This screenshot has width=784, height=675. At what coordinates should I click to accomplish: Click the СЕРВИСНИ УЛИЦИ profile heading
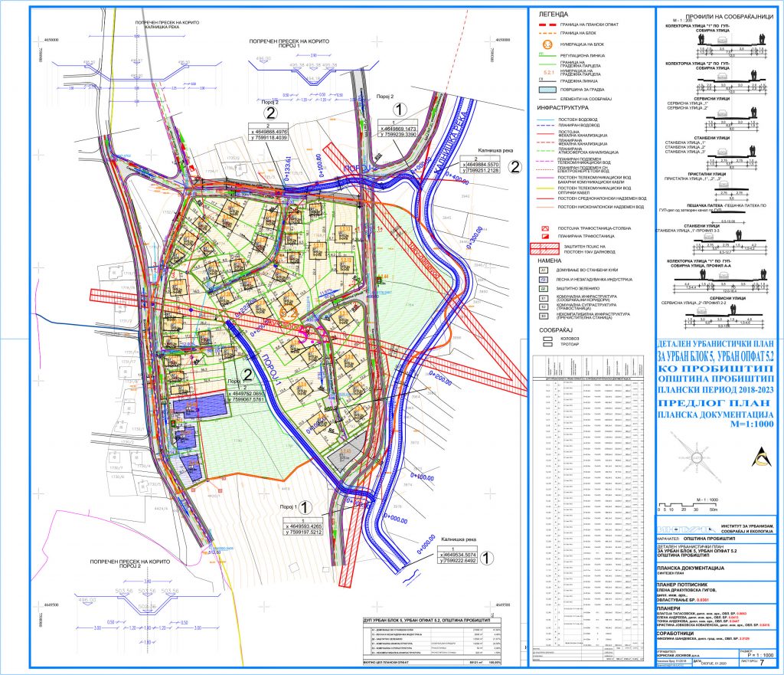(711, 99)
